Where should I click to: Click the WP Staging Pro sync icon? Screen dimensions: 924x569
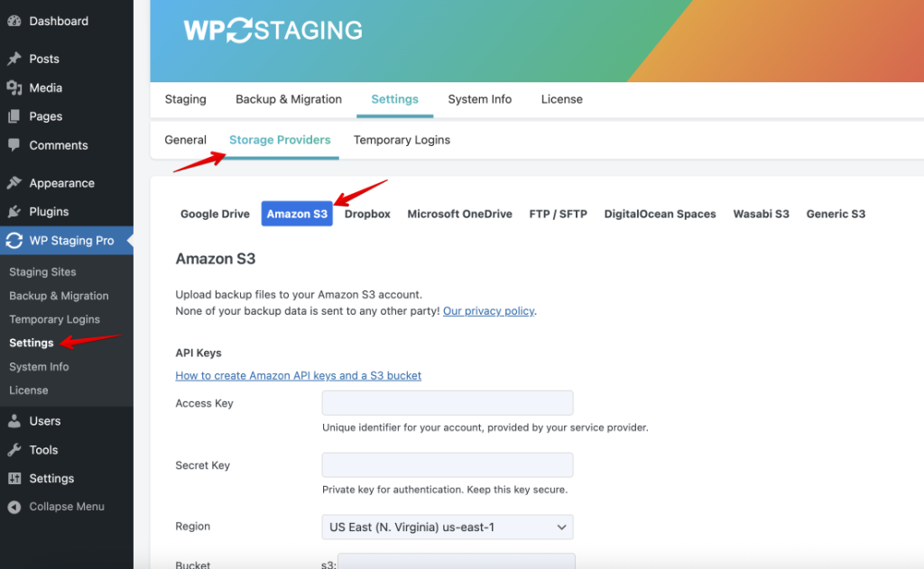tap(14, 241)
